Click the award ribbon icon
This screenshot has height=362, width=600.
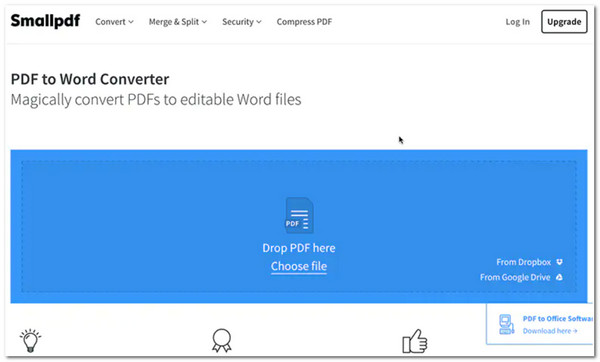222,340
